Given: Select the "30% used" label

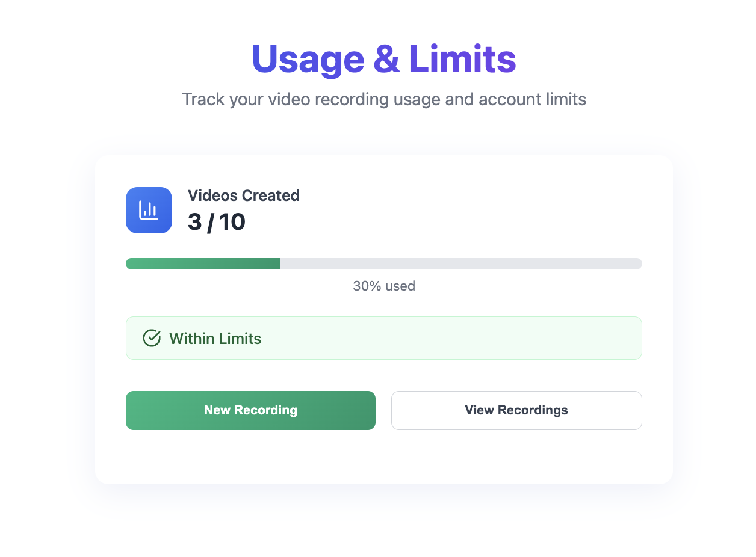Looking at the screenshot, I should point(384,286).
